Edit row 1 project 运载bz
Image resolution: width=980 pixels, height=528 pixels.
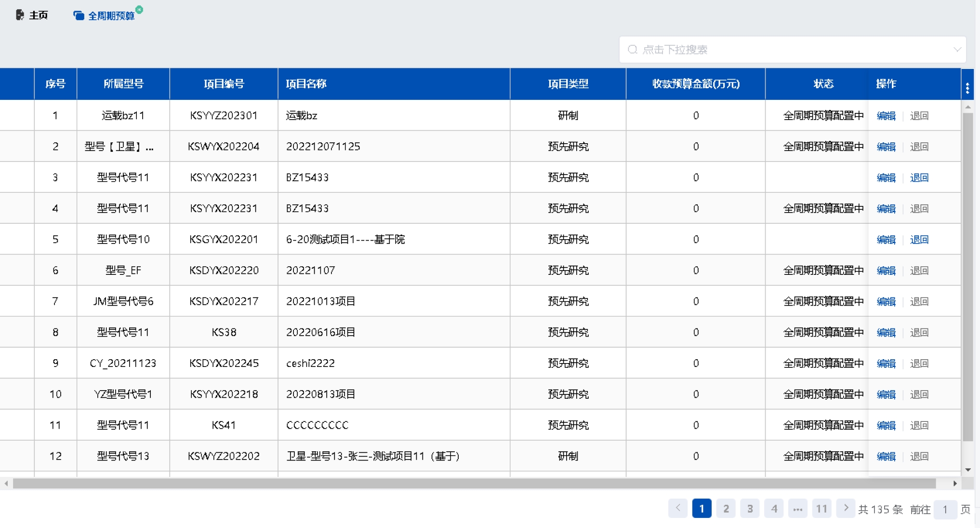coord(886,116)
